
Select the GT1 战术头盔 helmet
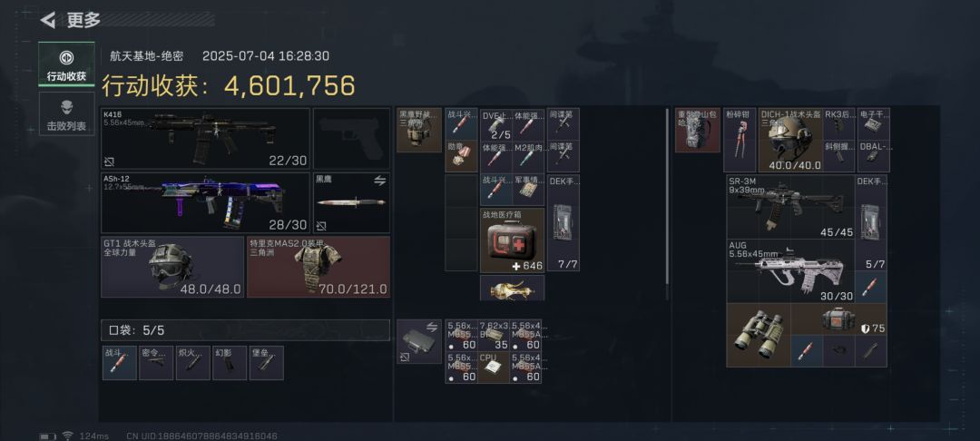pos(172,267)
